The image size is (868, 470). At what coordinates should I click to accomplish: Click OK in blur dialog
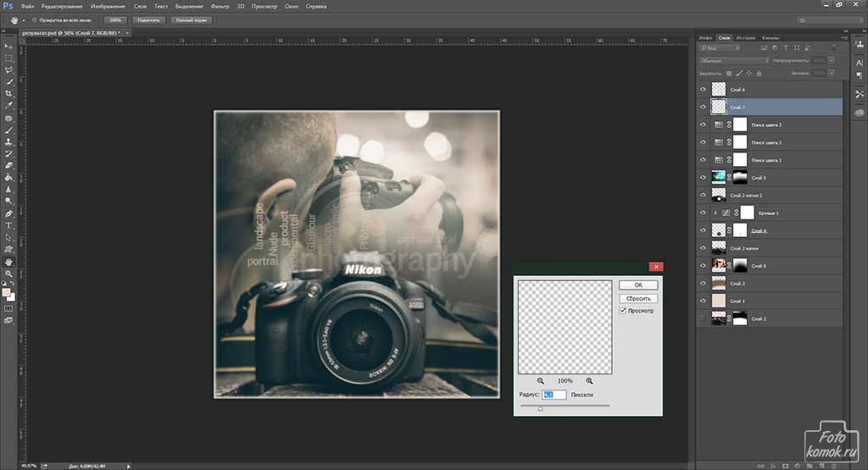638,285
